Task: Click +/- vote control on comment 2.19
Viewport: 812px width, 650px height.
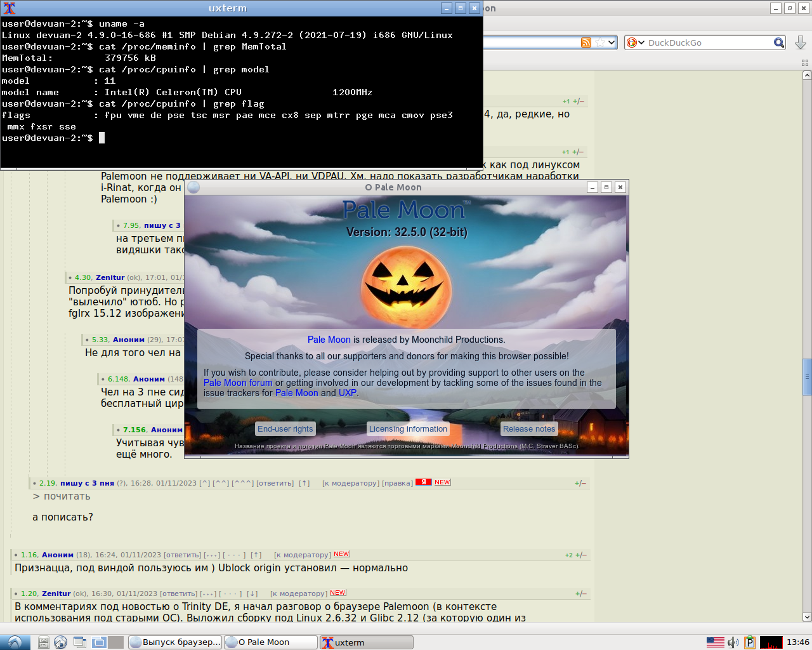Action: (580, 484)
